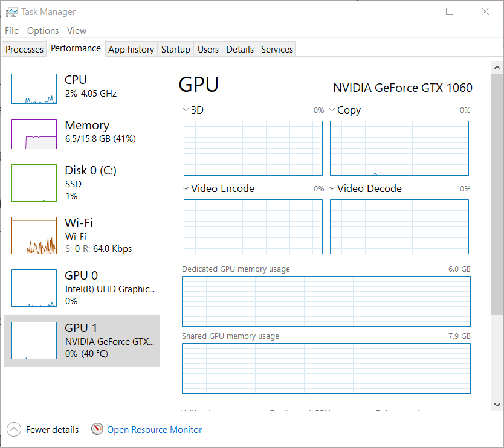The image size is (504, 448).
Task: Click the large 'GPU' heading
Action: click(x=199, y=85)
